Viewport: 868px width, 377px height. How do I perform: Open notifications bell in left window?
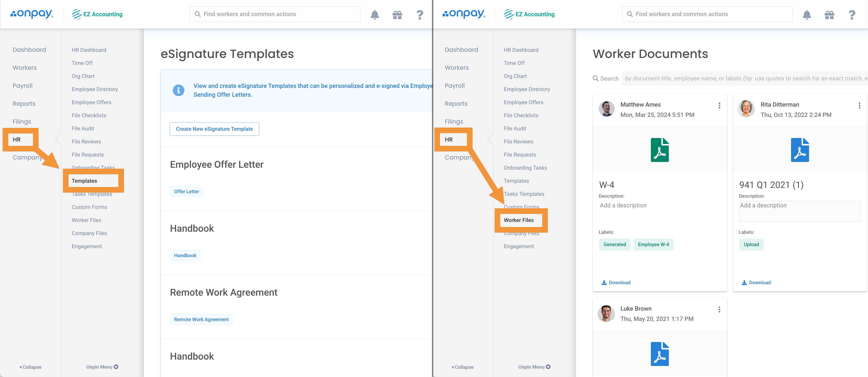375,15
